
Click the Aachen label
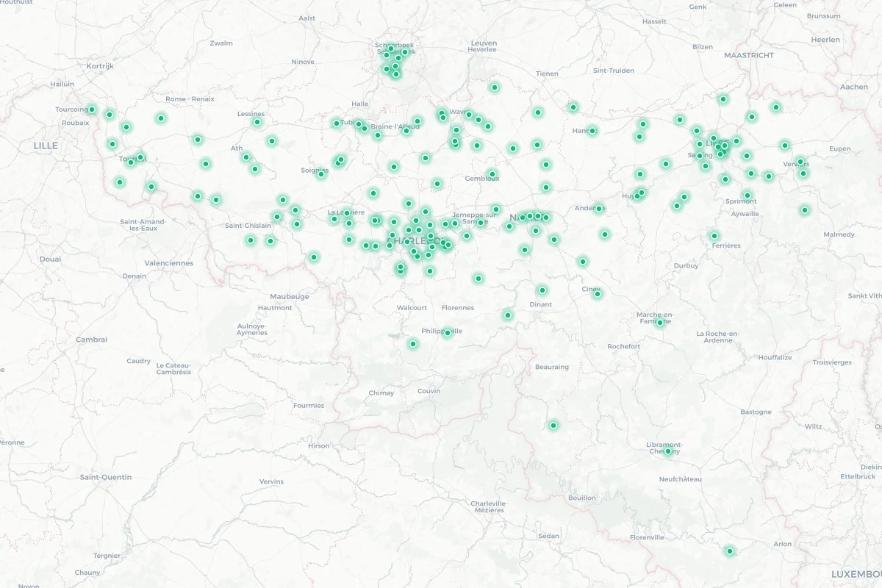click(x=854, y=87)
